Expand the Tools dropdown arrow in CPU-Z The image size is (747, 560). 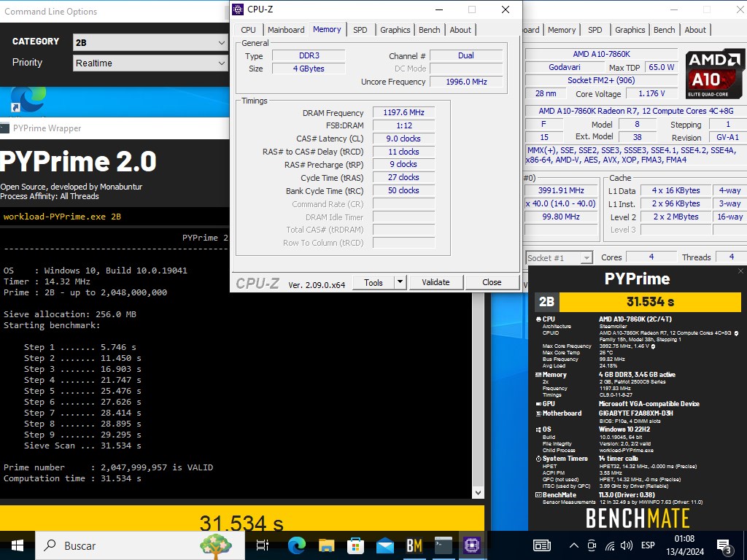pyautogui.click(x=400, y=282)
